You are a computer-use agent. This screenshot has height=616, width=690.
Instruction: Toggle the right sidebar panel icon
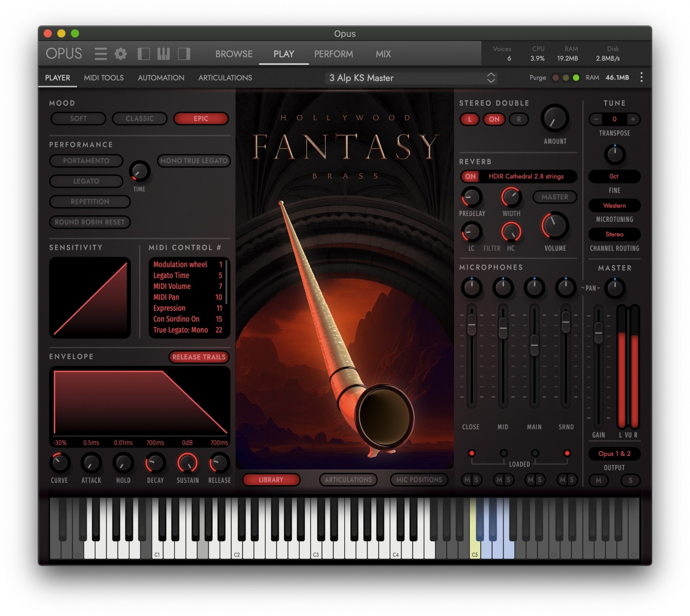[184, 54]
